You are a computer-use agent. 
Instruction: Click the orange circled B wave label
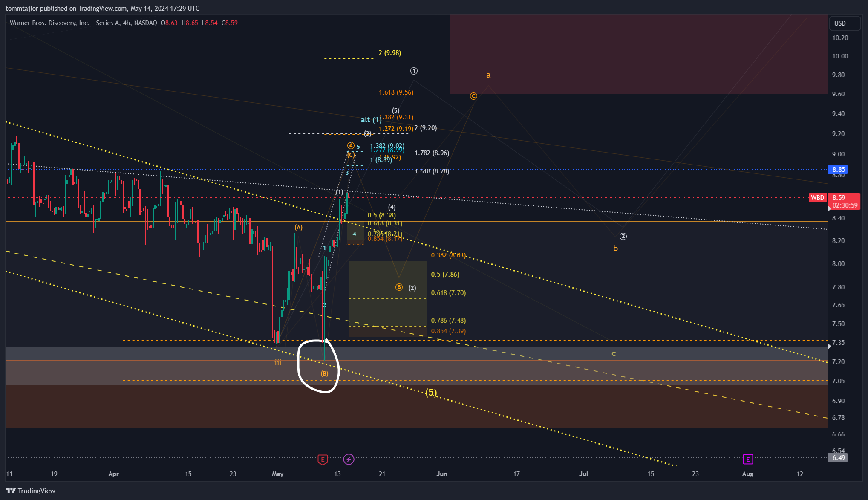tap(399, 287)
